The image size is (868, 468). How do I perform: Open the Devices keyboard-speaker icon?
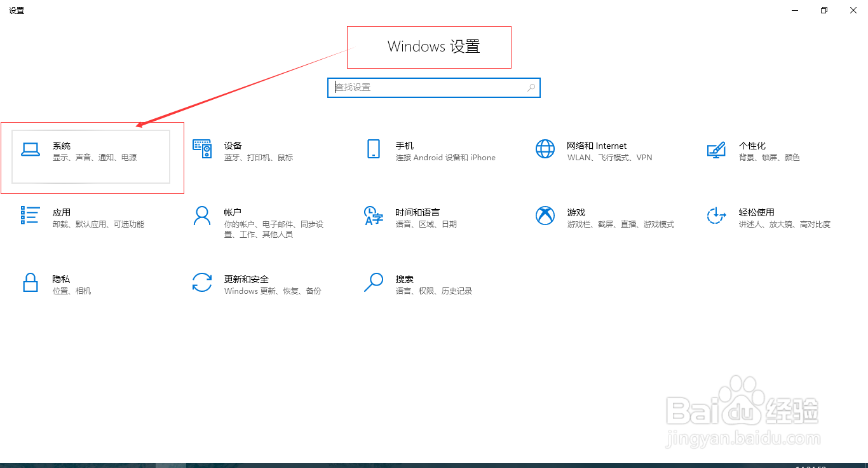point(202,149)
